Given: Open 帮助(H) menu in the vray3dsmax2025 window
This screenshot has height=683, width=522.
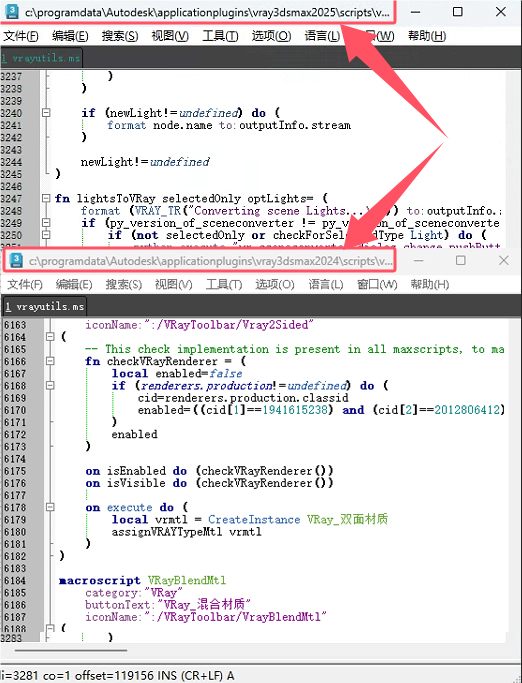Looking at the screenshot, I should coord(427,36).
